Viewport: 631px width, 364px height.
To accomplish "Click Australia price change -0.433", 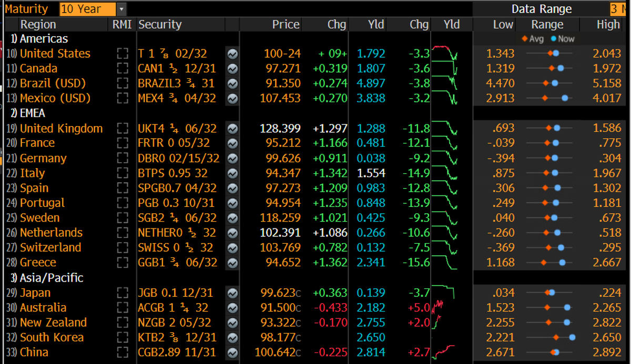I will click(330, 308).
